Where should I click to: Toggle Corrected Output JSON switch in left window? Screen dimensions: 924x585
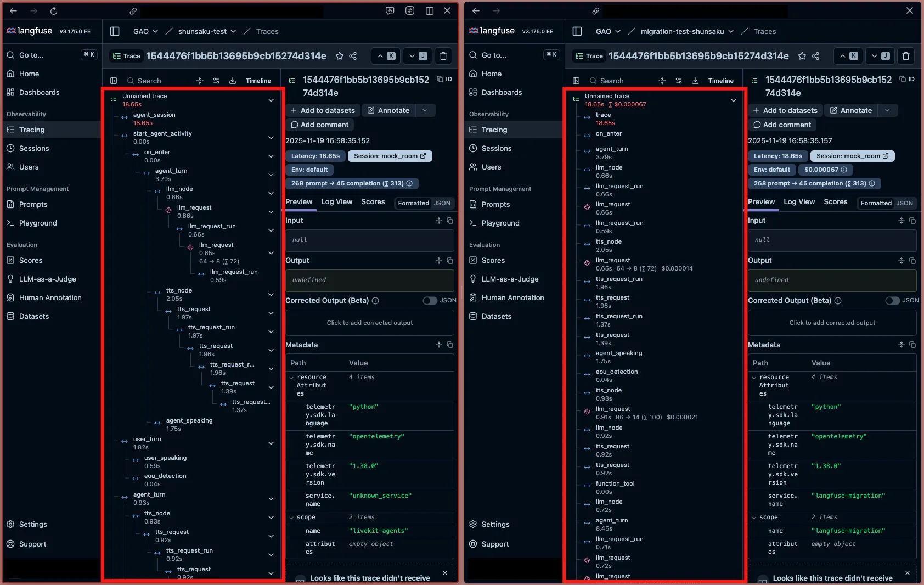click(430, 300)
